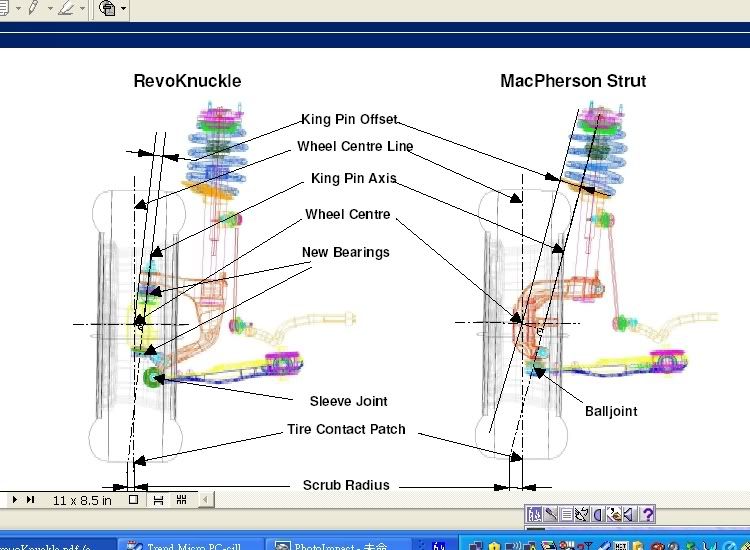Switch to single page layout
Screen dimensions: 750x550
coord(133,500)
